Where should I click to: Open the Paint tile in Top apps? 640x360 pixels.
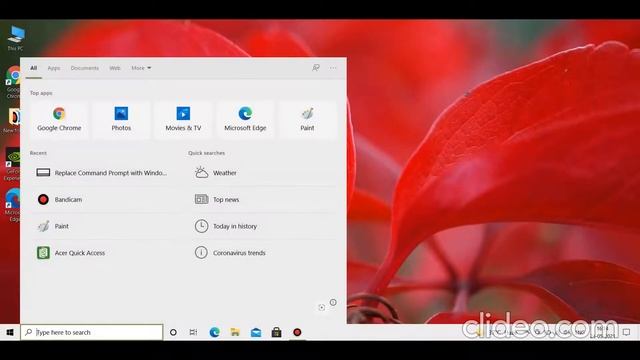coord(307,120)
